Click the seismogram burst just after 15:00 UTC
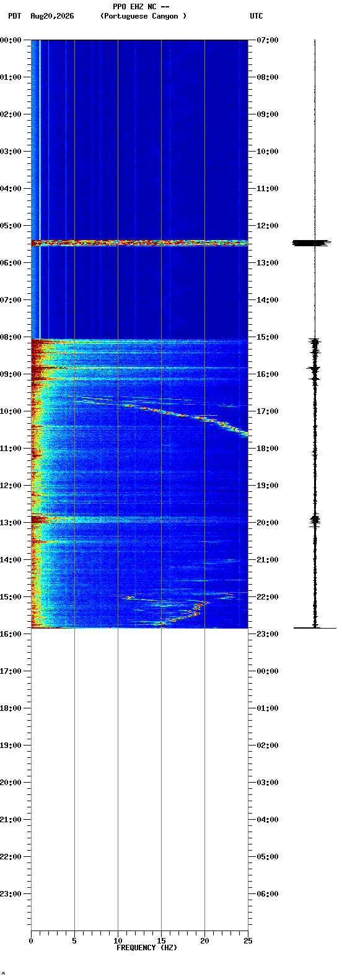342x980 pixels. tap(315, 342)
